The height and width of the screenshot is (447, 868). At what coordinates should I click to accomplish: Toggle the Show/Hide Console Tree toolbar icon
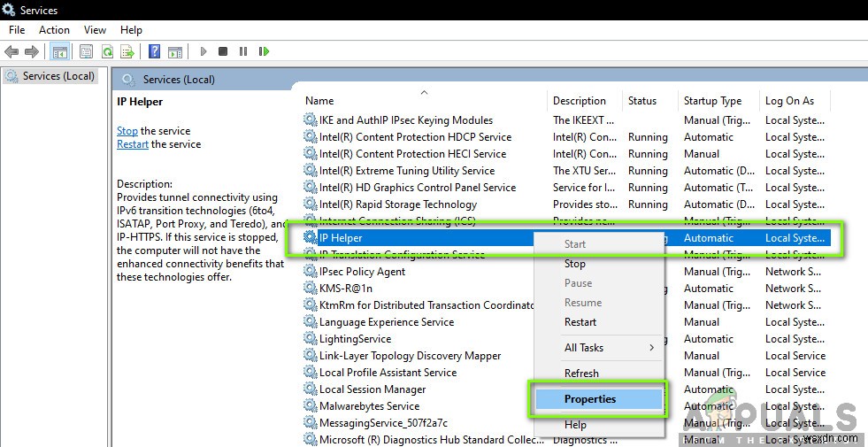[60, 51]
